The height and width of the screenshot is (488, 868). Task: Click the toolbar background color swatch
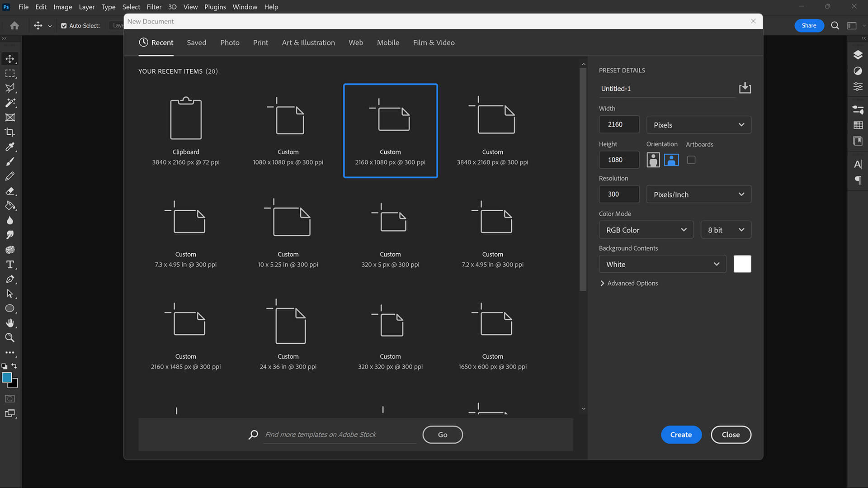(14, 385)
